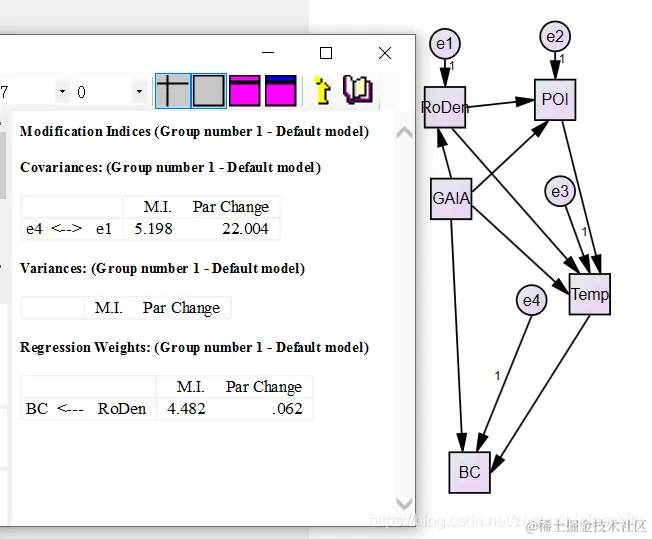
Task: Click the Par Change header in Regression Weights table
Action: point(264,387)
